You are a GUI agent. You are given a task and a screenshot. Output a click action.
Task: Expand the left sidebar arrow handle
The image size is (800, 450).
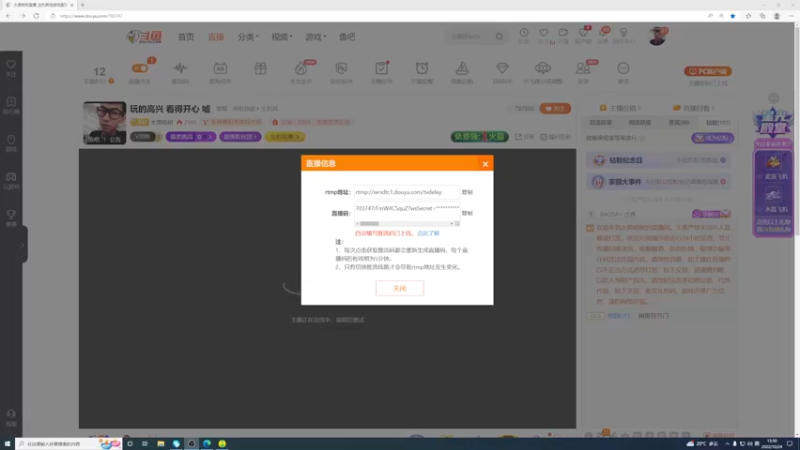pyautogui.click(x=23, y=245)
